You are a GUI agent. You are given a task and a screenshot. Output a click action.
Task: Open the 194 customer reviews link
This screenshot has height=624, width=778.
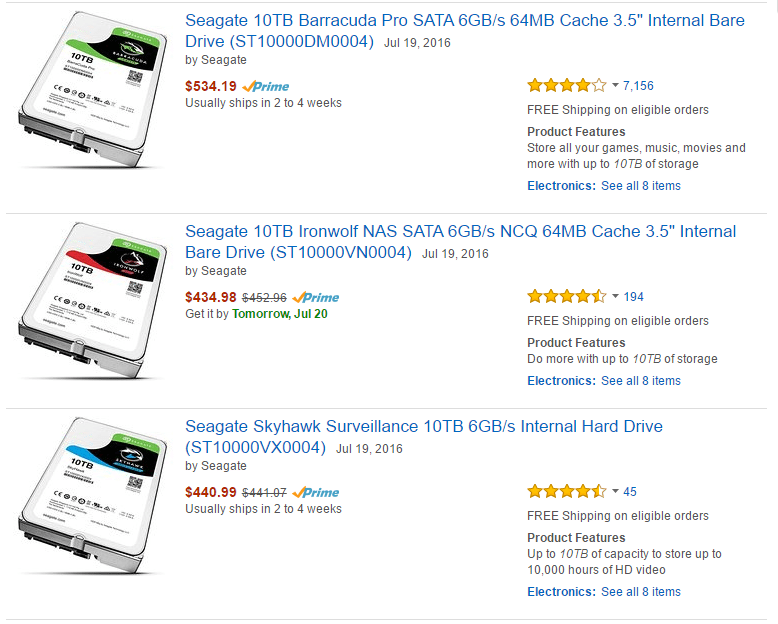[634, 297]
